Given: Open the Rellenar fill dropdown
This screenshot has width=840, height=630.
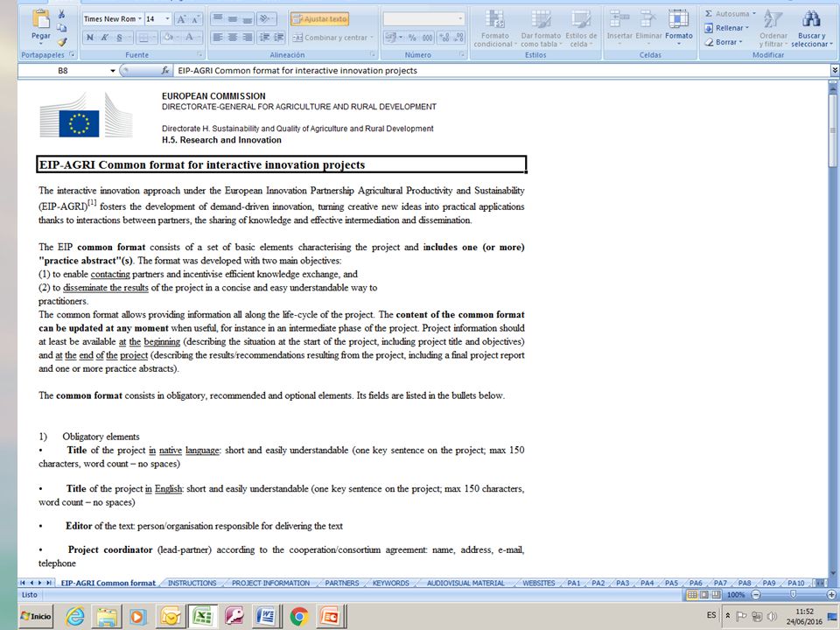Looking at the screenshot, I should pos(727,28).
